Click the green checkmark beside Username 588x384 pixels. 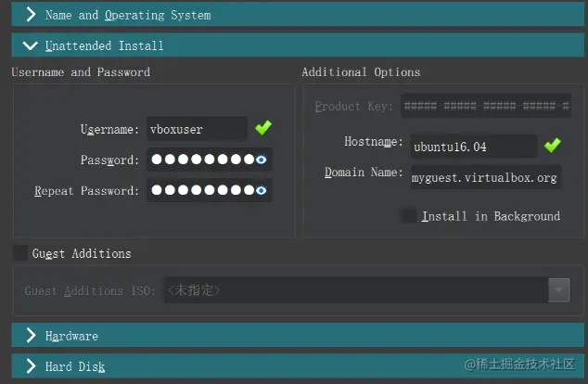263,128
